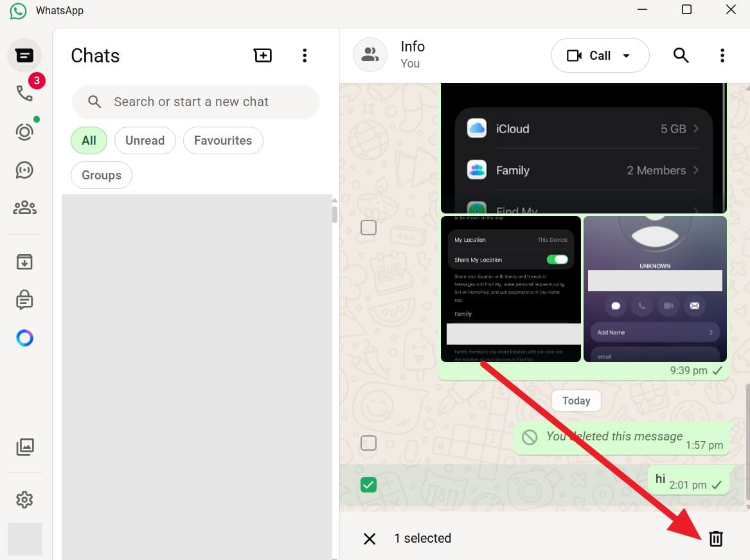Tick the checkbox beside the image message
The height and width of the screenshot is (560, 750).
368,228
